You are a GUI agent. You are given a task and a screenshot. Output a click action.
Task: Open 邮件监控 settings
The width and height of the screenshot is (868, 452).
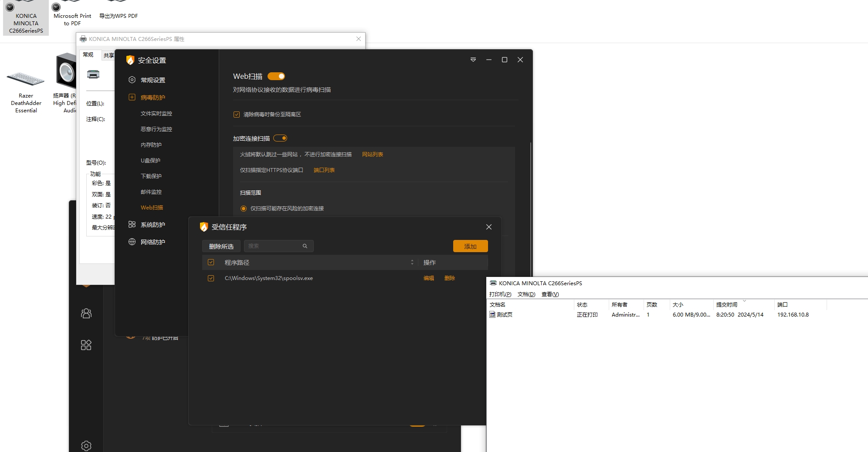[x=151, y=192]
